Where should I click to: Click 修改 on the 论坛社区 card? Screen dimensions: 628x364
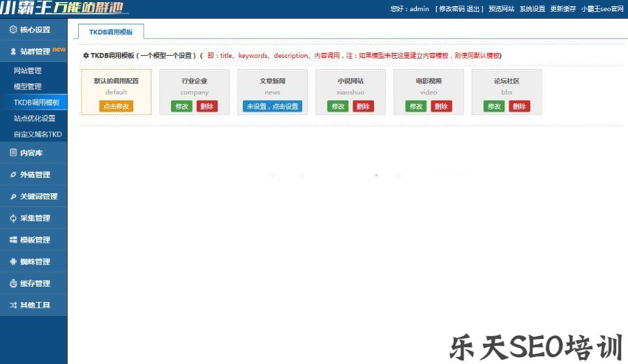click(494, 106)
